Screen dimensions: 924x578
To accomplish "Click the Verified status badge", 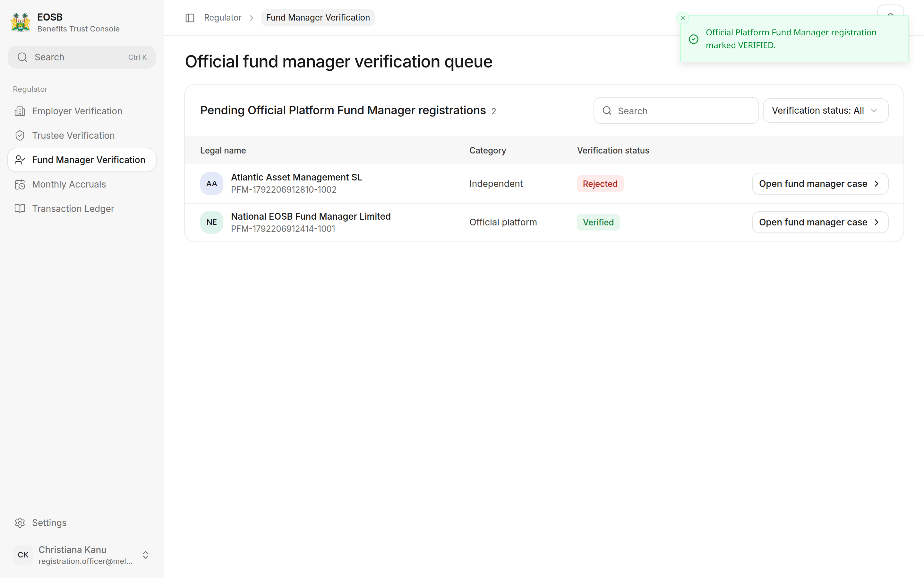I will (598, 222).
